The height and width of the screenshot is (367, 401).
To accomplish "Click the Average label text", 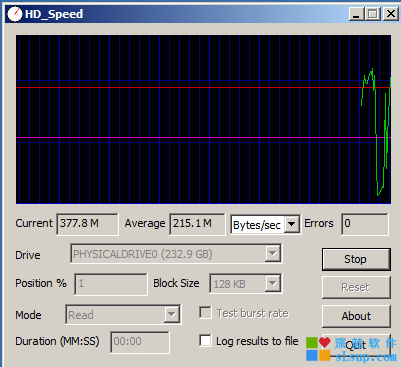I will pos(145,223).
